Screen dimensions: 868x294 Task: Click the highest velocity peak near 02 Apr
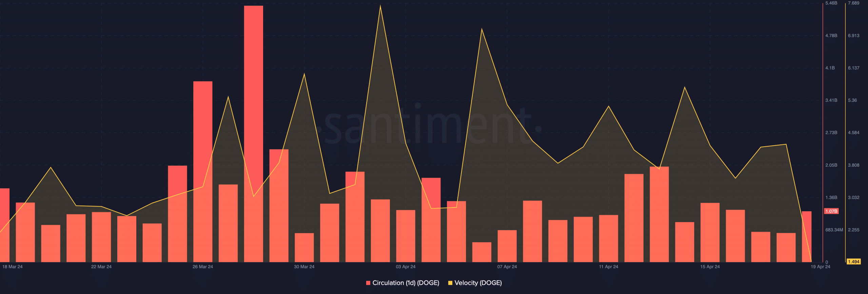pos(380,6)
